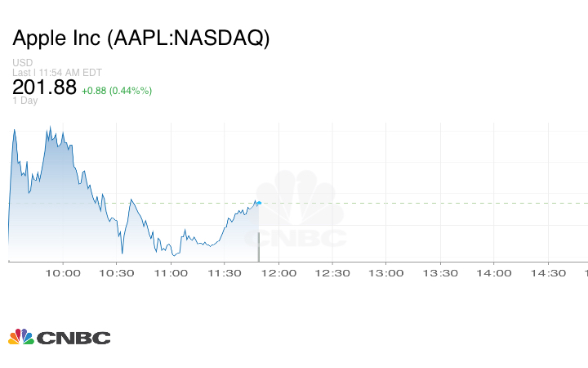Click the 12:00 time axis label
Screen dimensions: 588x368
(x=278, y=273)
